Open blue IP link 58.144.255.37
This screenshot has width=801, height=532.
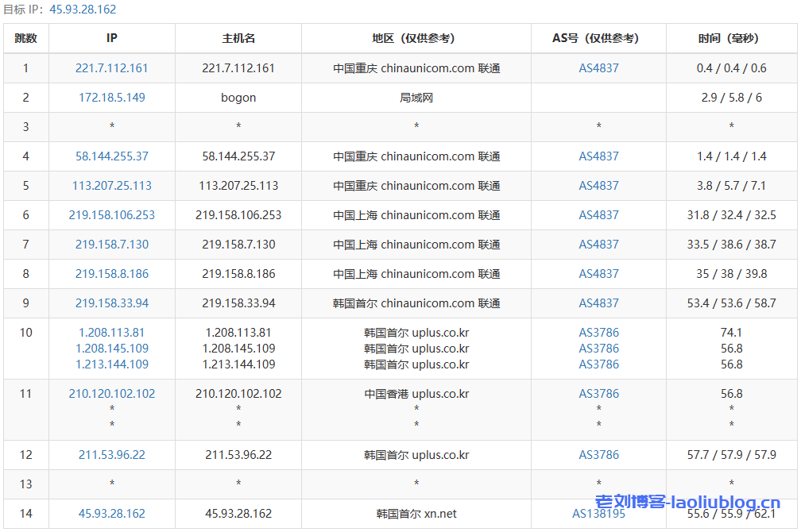112,156
